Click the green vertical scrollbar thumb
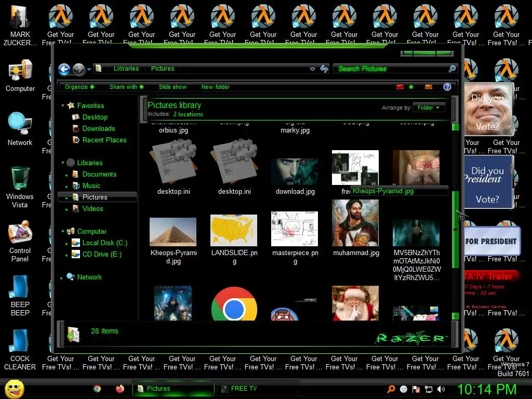 [x=455, y=229]
